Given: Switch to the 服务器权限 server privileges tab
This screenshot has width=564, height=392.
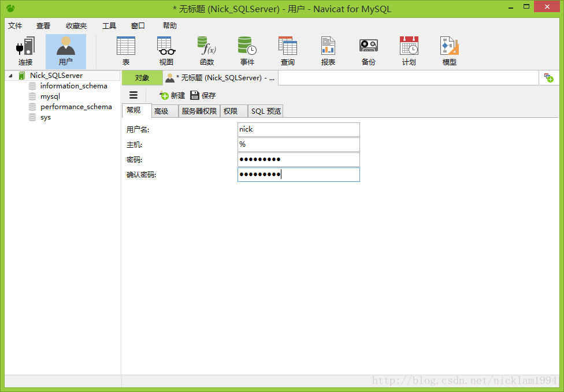Looking at the screenshot, I should pos(199,111).
